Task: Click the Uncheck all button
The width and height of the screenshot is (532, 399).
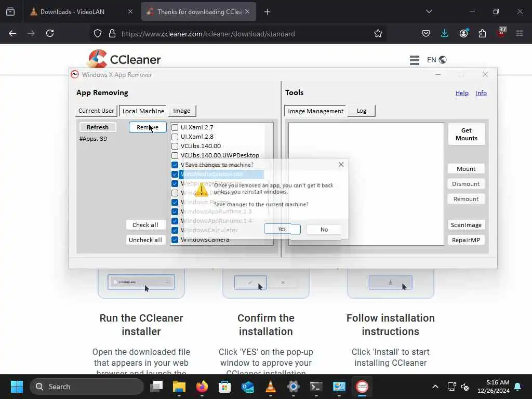Action: [x=145, y=240]
